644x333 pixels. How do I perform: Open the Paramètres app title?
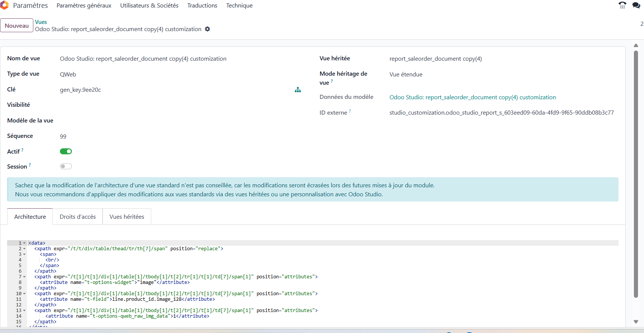tap(30, 6)
